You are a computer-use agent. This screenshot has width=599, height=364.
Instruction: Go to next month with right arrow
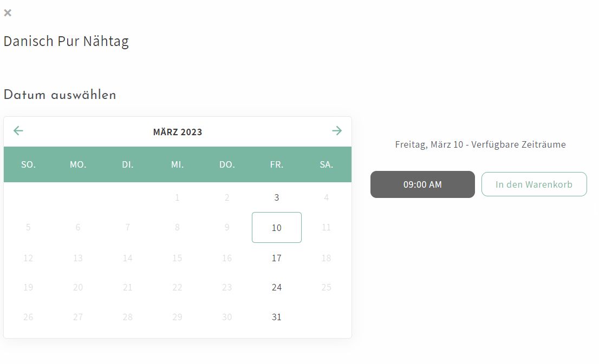(x=337, y=131)
